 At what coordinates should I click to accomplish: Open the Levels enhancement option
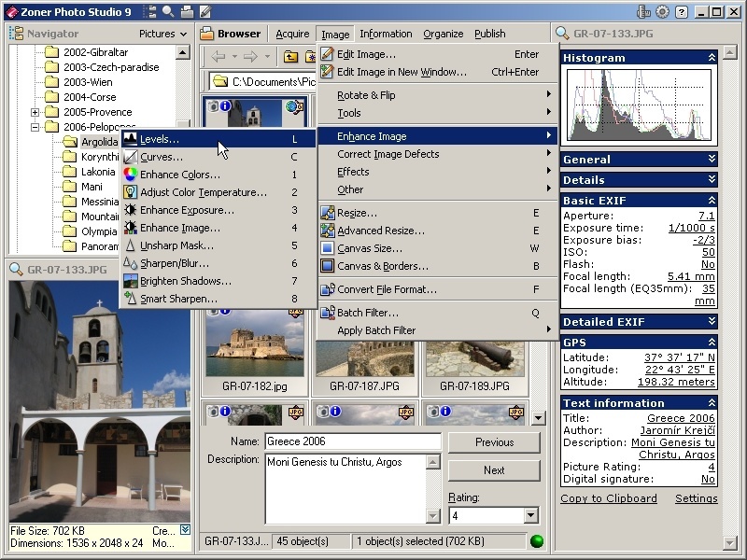pos(160,139)
